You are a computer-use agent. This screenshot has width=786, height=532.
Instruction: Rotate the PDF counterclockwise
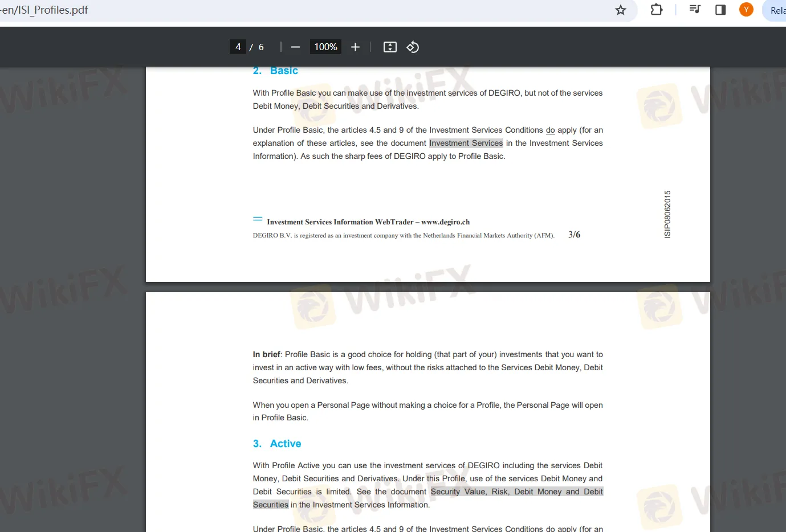coord(413,47)
